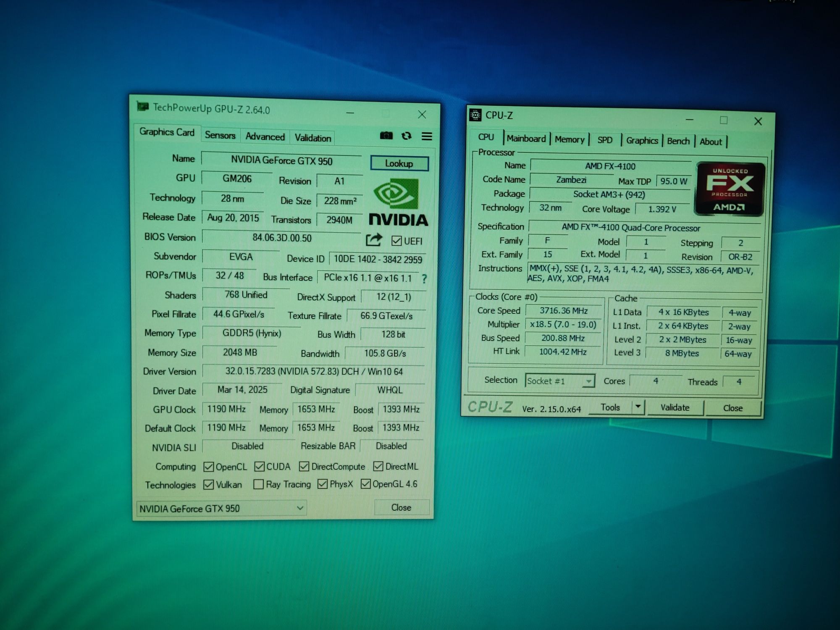Toggle the CUDA checkbox
The width and height of the screenshot is (840, 630).
click(259, 467)
